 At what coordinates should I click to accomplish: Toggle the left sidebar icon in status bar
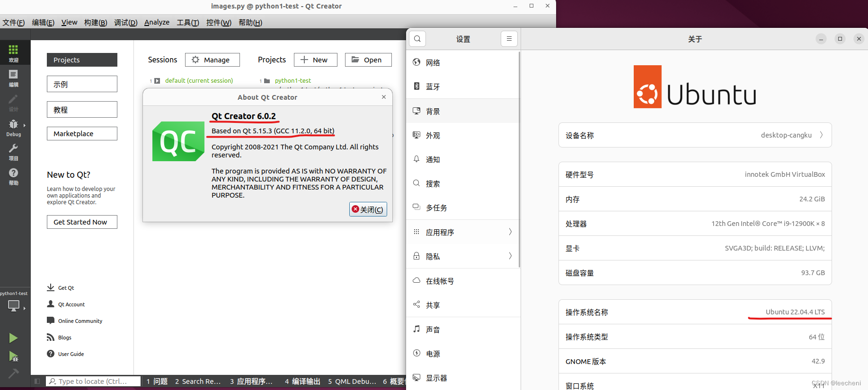coord(37,381)
